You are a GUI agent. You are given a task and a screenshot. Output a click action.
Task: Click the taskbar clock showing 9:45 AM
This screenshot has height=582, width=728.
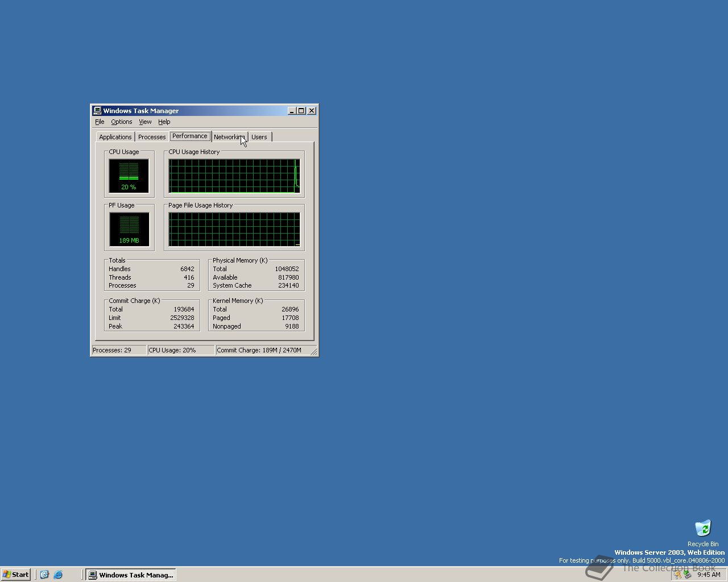(x=709, y=575)
